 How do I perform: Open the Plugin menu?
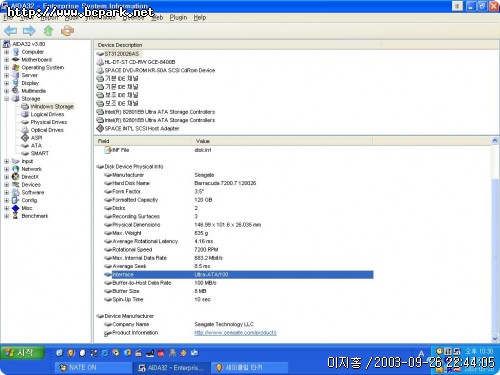click(x=178, y=17)
